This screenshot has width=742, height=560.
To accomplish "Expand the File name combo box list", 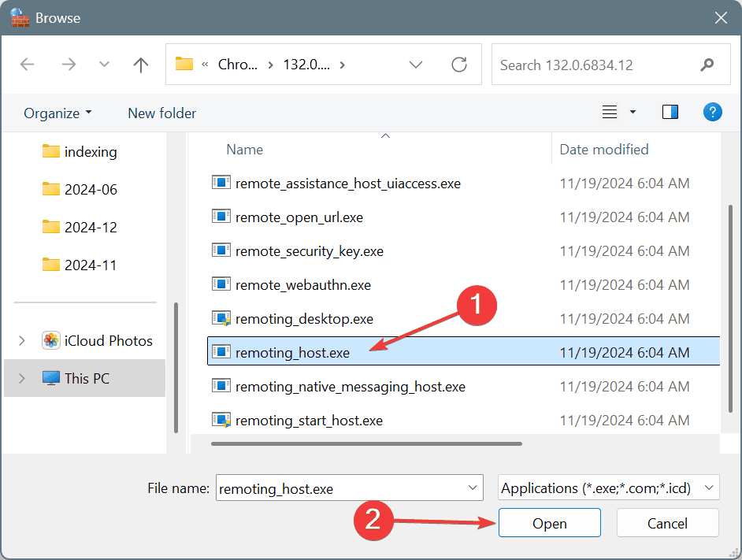I will tap(472, 488).
